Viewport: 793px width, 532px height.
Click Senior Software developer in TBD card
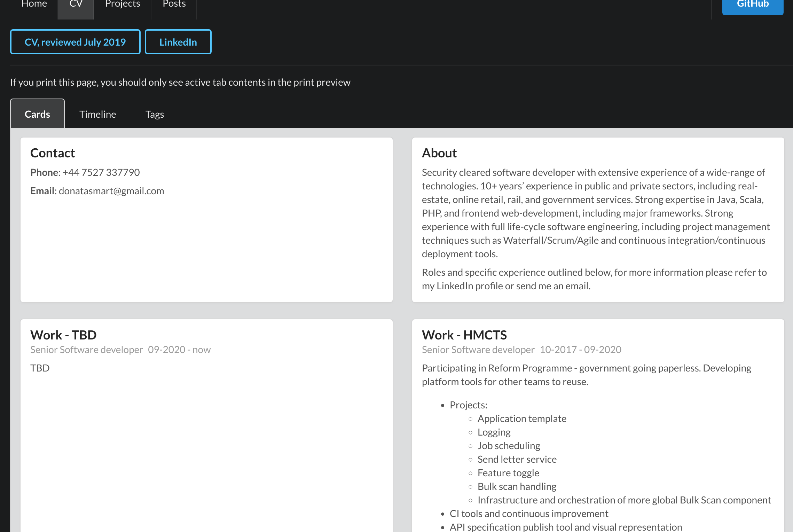tap(87, 350)
